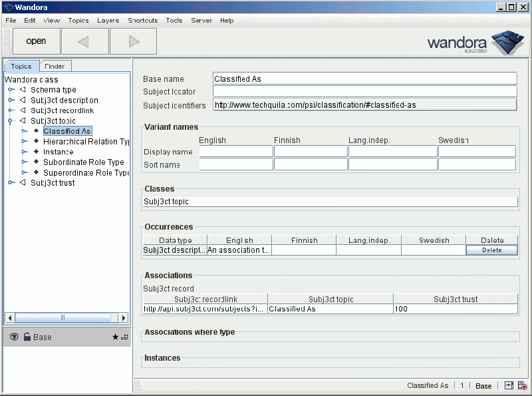
Task: Open the Topics menu
Action: click(78, 20)
